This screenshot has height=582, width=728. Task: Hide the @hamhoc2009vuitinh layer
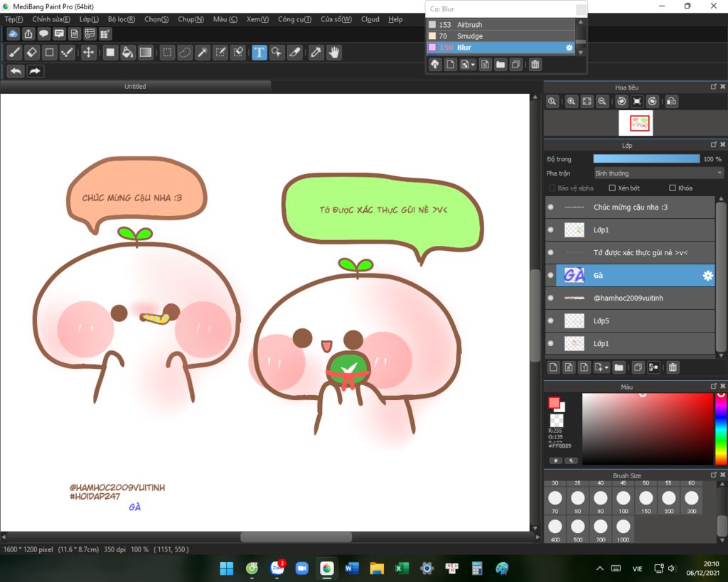(551, 298)
